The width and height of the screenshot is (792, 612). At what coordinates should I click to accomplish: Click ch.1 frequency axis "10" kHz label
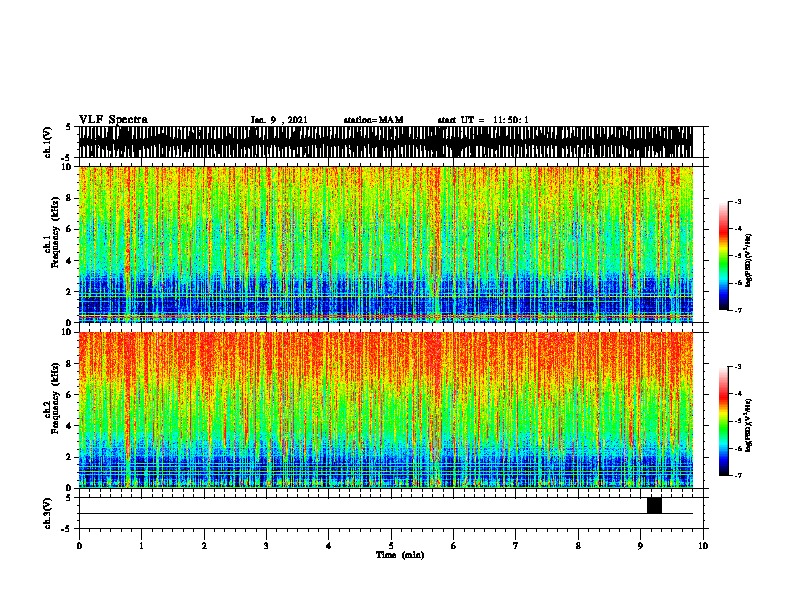click(69, 167)
